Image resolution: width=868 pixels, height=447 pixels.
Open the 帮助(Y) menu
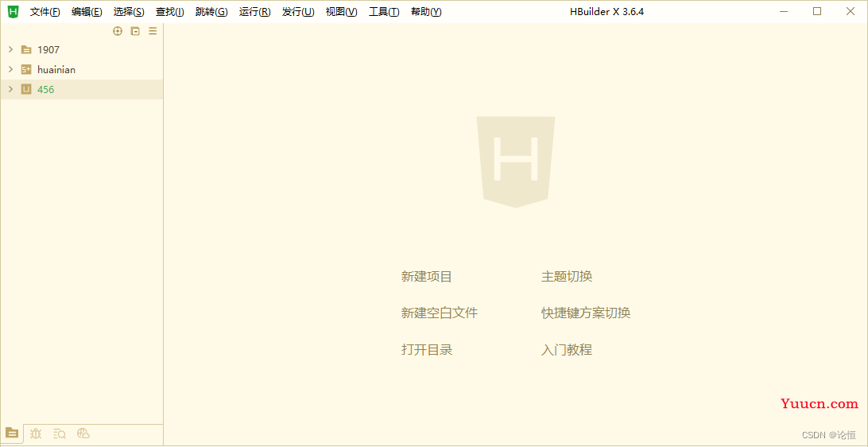tap(426, 12)
